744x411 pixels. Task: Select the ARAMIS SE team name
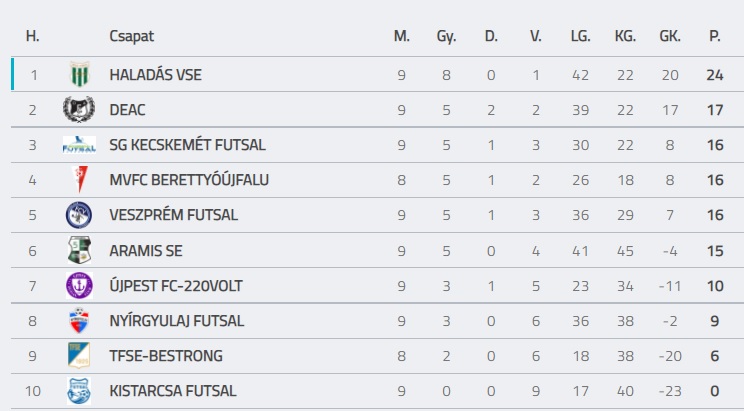click(x=146, y=250)
